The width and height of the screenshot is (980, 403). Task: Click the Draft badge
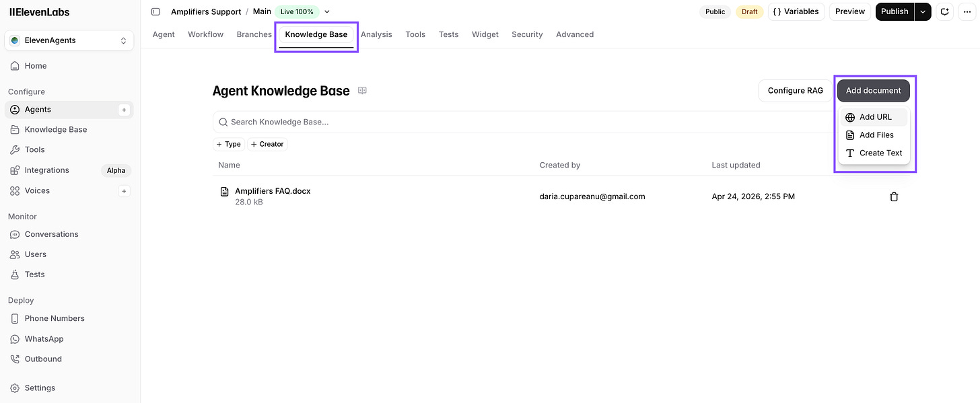click(x=749, y=11)
